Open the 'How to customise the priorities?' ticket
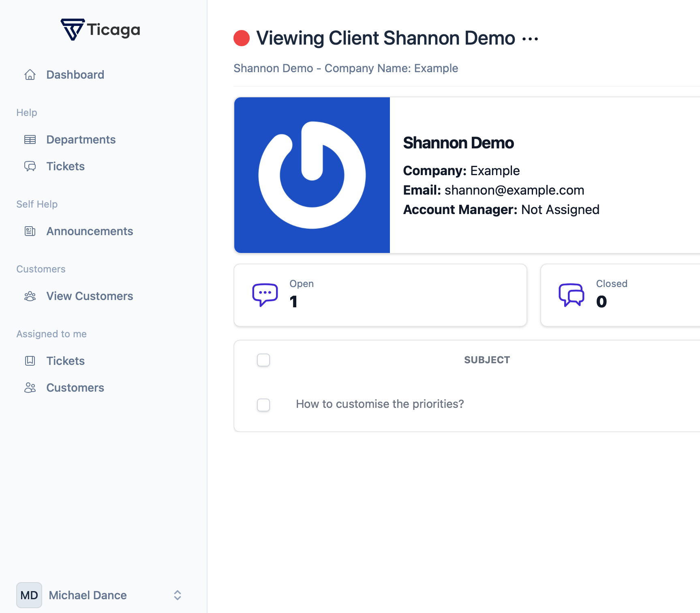 (x=380, y=404)
